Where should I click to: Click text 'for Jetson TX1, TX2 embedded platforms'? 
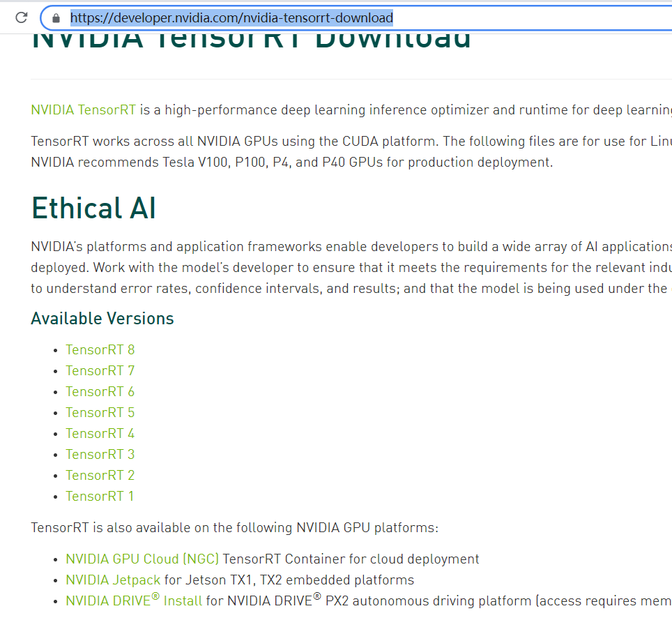(x=289, y=580)
